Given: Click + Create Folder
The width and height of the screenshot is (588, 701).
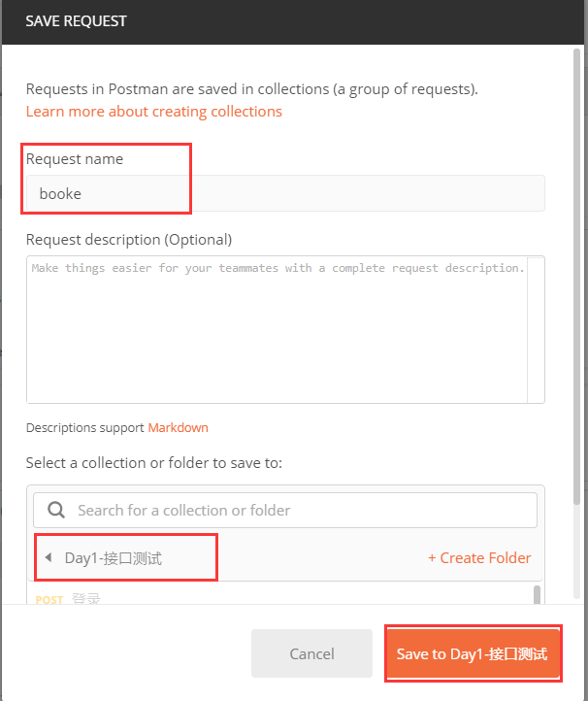Looking at the screenshot, I should [x=479, y=557].
